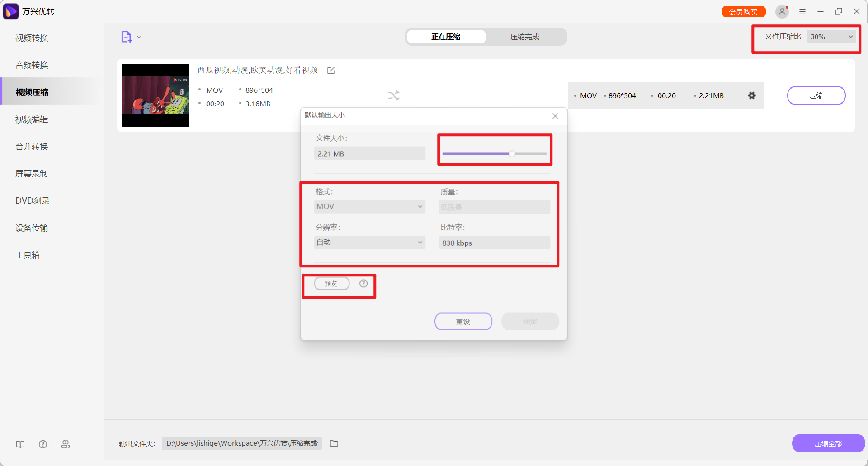The height and width of the screenshot is (466, 868).
Task: Open the guide book icon
Action: tap(20, 444)
